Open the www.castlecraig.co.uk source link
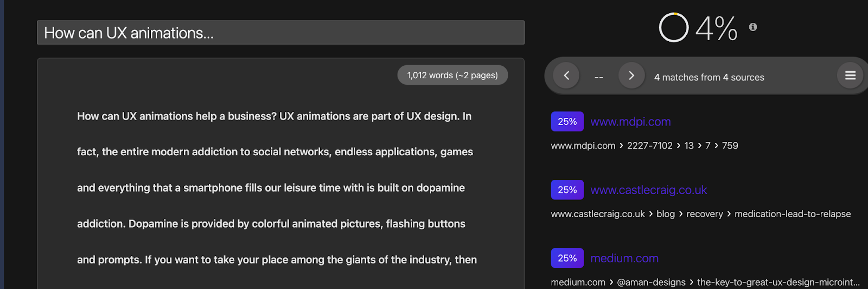868x289 pixels. pos(648,190)
